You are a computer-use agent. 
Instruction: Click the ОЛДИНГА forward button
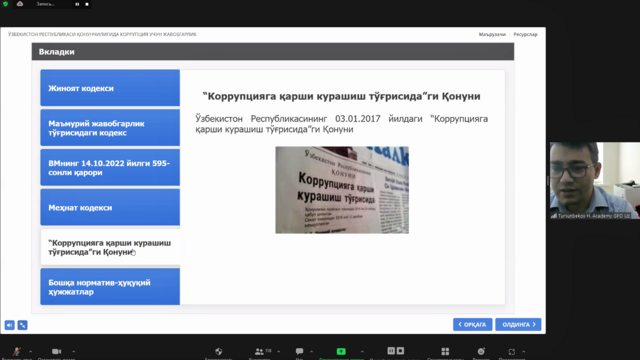[x=518, y=324]
